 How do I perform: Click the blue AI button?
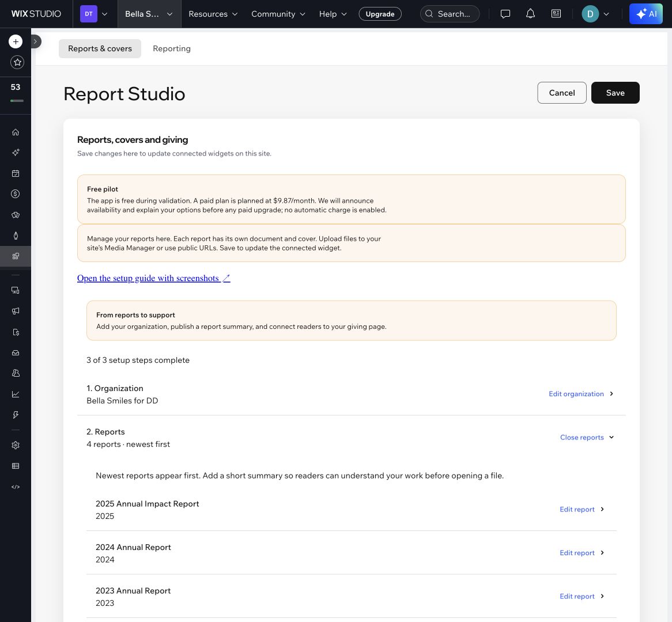coord(646,14)
